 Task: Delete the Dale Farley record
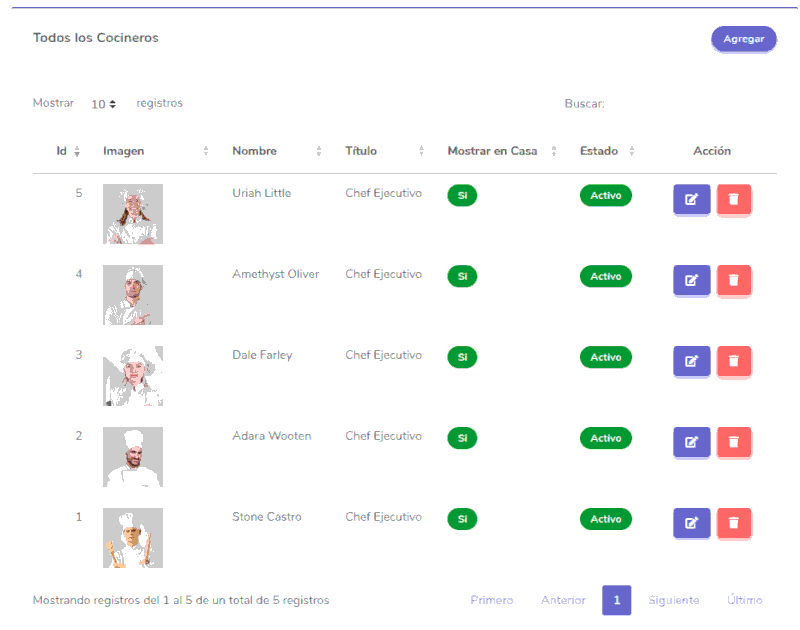[734, 361]
